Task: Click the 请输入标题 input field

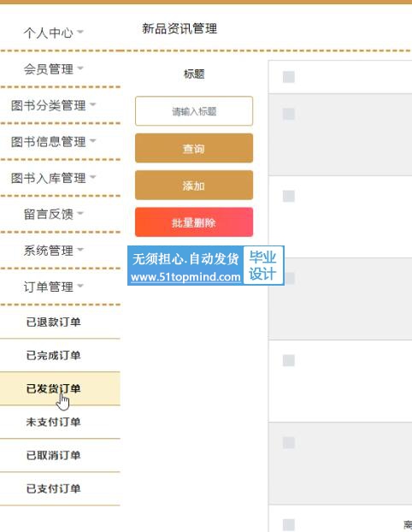Action: [194, 111]
